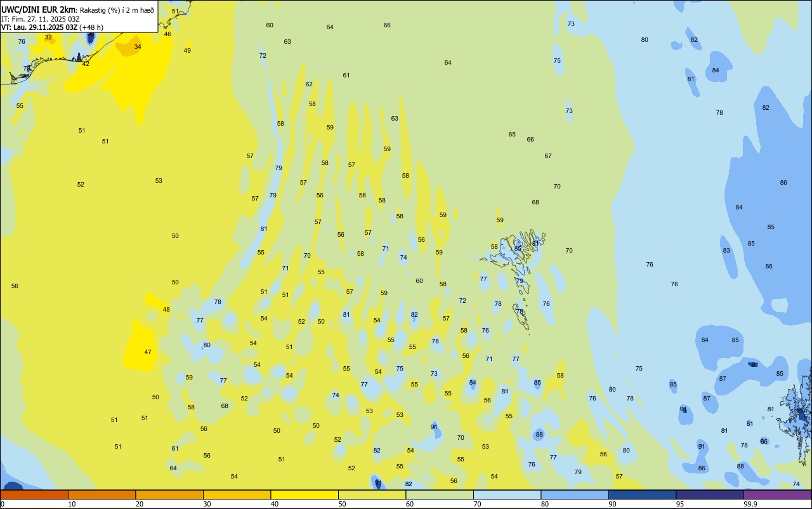
Task: Click the map value '49'
Action: pyautogui.click(x=187, y=51)
